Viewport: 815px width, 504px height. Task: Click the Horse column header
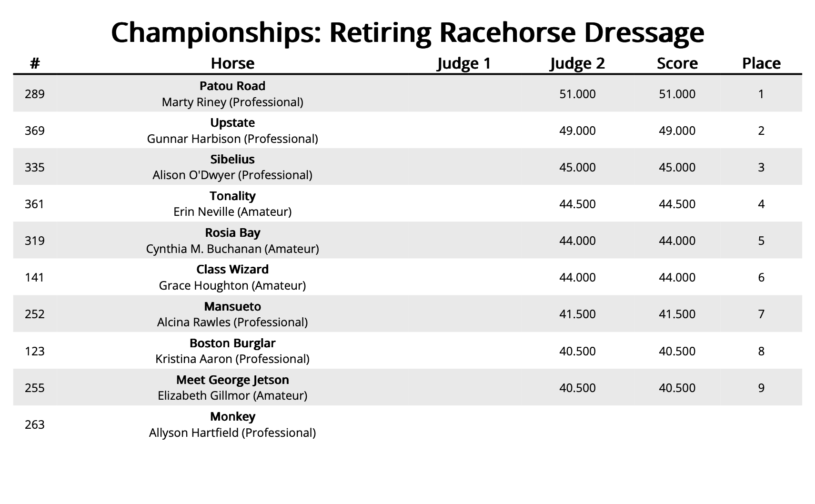click(x=232, y=63)
